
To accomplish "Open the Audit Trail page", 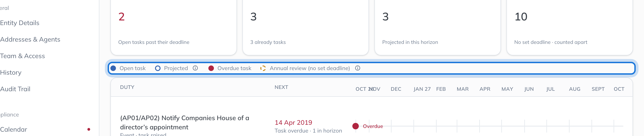I will coord(15,89).
